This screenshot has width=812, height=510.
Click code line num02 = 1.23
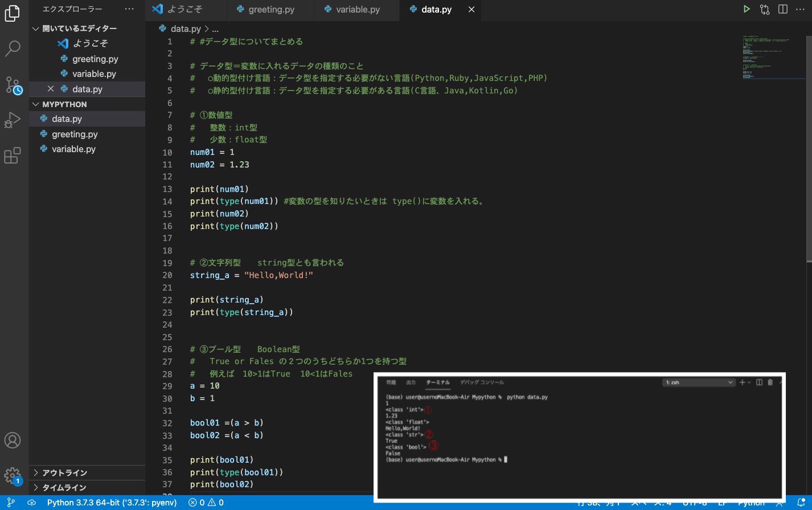pos(220,165)
